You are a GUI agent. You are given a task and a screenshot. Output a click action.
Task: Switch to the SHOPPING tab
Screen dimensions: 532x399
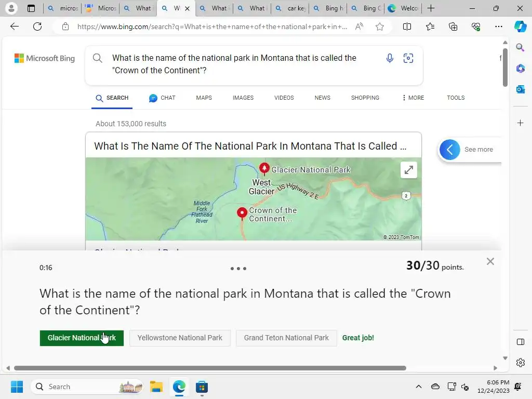point(365,98)
